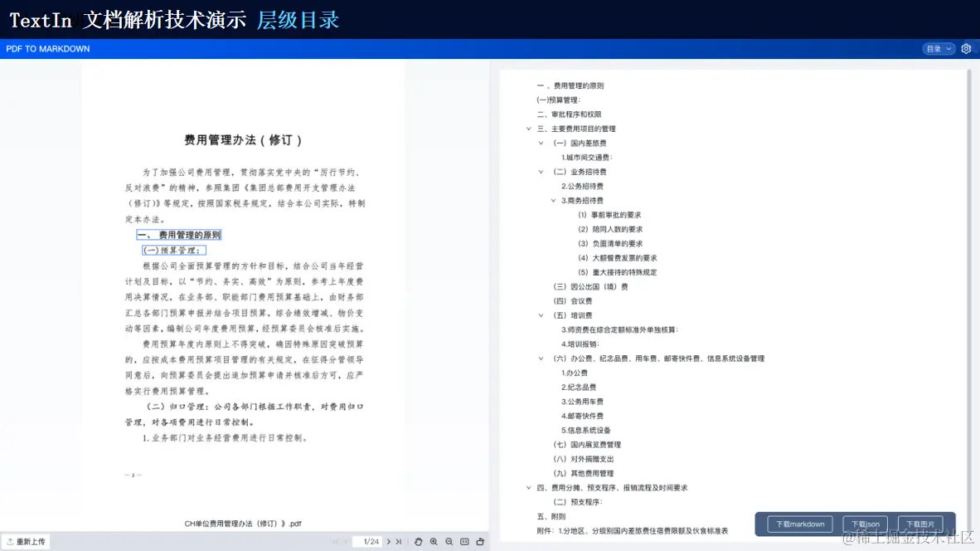The image size is (980, 551).
Task: Click the document title 费用管理办法(修订)
Action: click(243, 140)
